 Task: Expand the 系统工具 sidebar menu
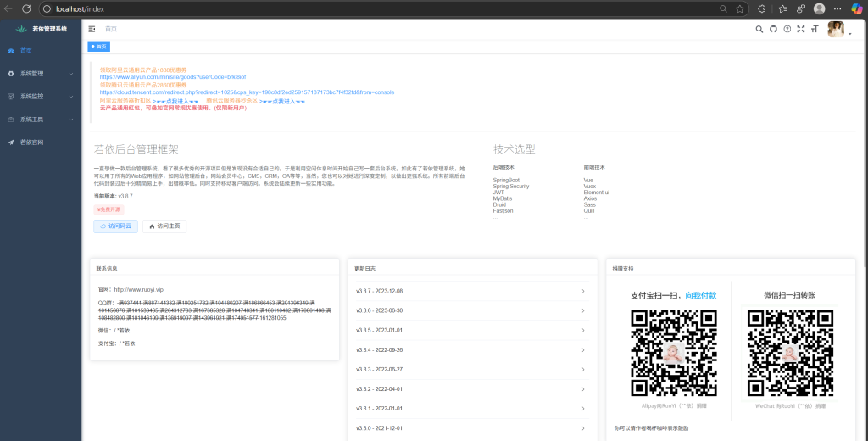(39, 120)
